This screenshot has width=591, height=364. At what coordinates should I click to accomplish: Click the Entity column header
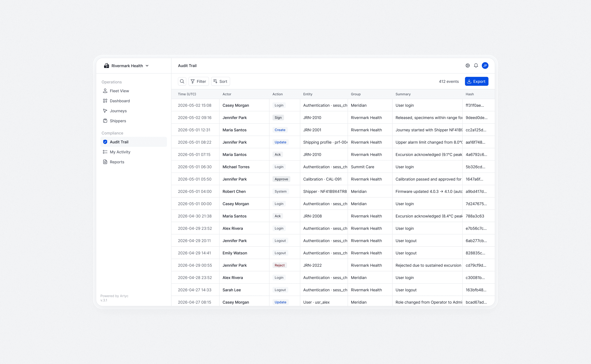(308, 94)
